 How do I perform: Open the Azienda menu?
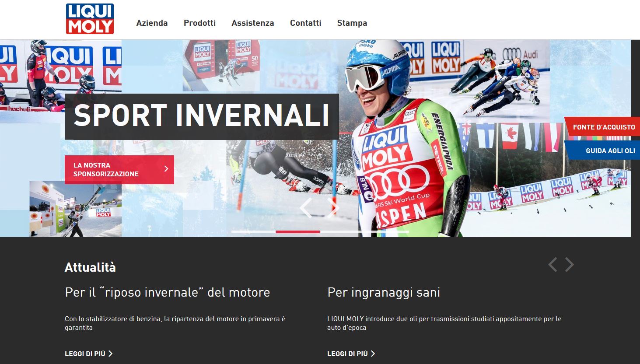(152, 23)
